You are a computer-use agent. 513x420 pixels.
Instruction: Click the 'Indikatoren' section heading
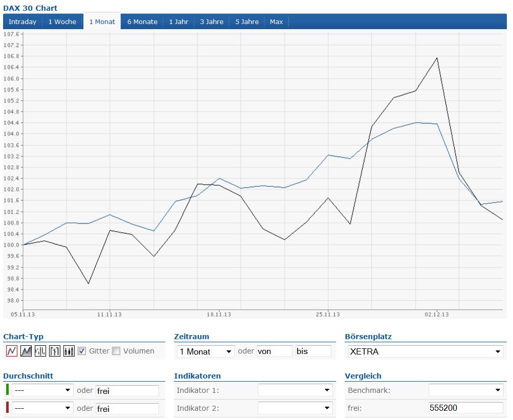[x=197, y=376]
